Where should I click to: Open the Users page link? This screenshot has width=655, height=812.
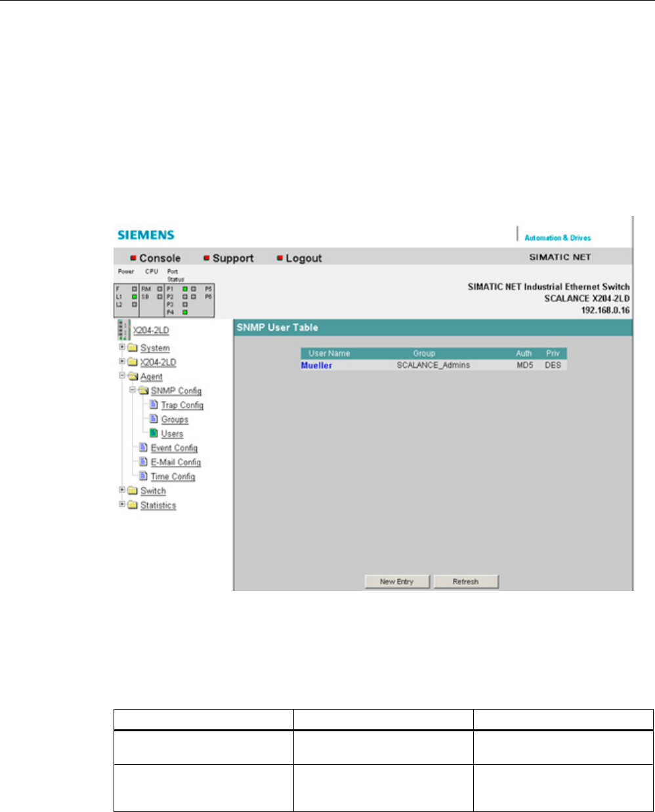pos(172,434)
